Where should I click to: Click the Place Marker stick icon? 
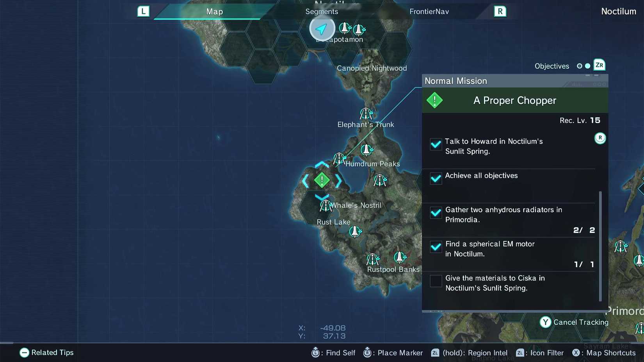point(367,352)
